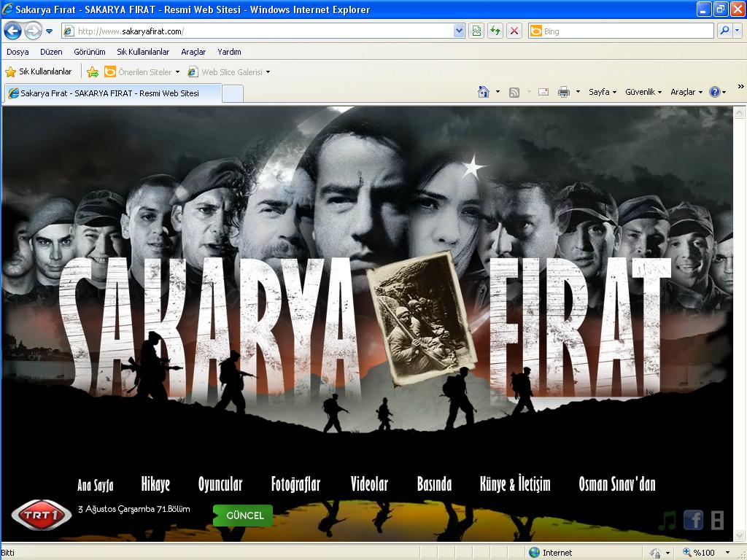Click the film strip icon
Screen dimensions: 747x560
click(x=718, y=520)
